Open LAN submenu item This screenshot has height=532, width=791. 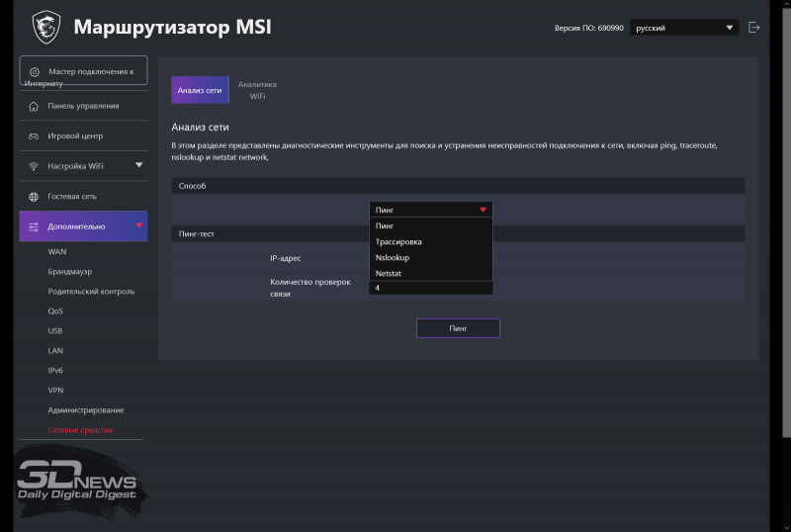[x=55, y=350]
